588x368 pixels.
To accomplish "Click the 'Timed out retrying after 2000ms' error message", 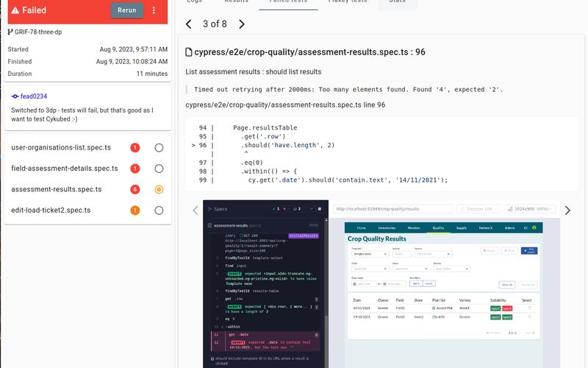I will 348,89.
